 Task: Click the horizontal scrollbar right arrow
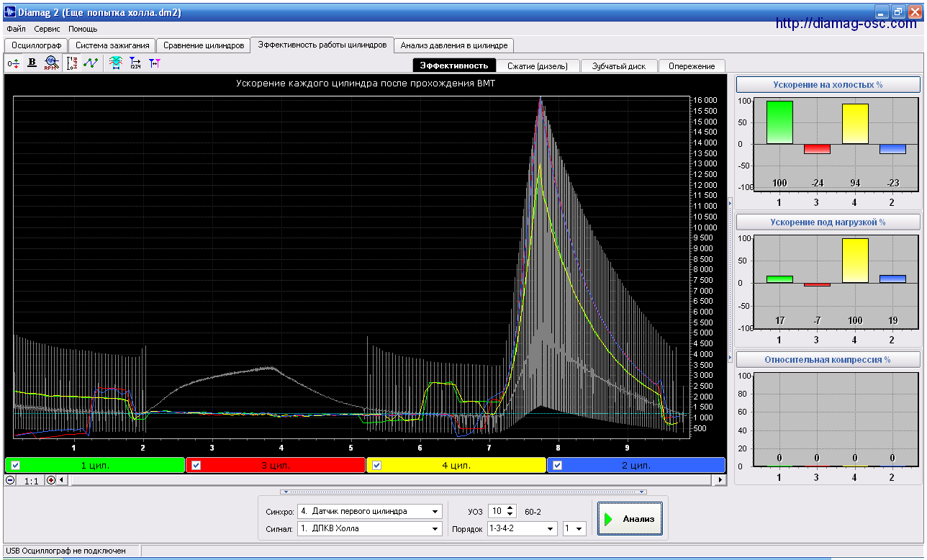coord(721,480)
